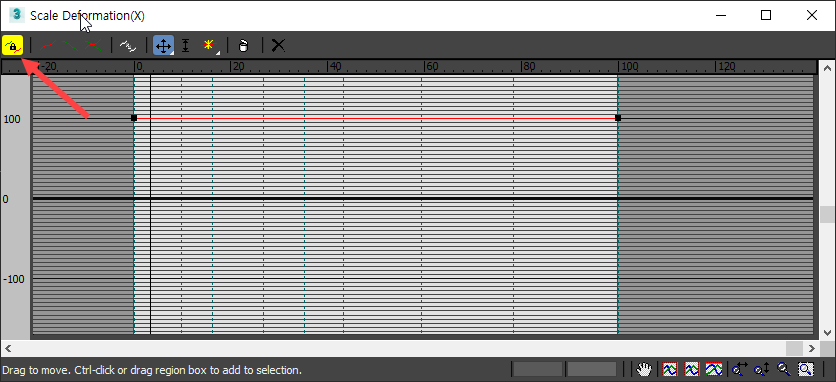Click the vertical scrollbar up arrow

click(x=827, y=68)
